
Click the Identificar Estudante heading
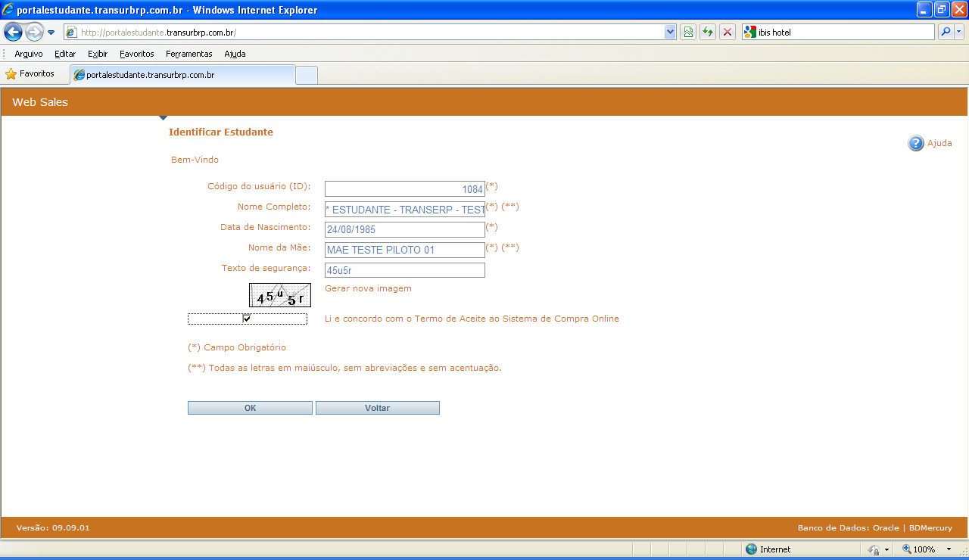click(221, 132)
